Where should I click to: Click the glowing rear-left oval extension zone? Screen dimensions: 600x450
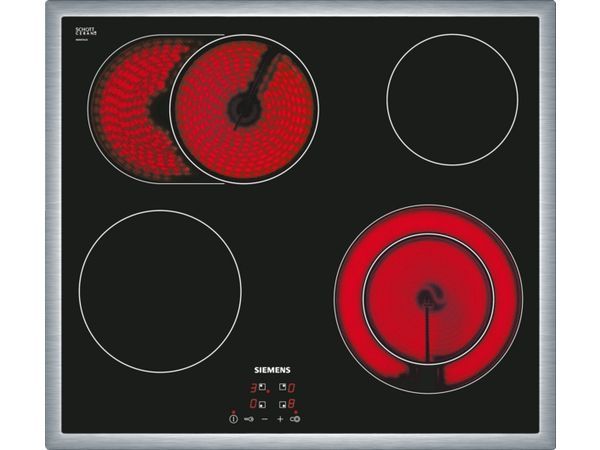point(125,110)
